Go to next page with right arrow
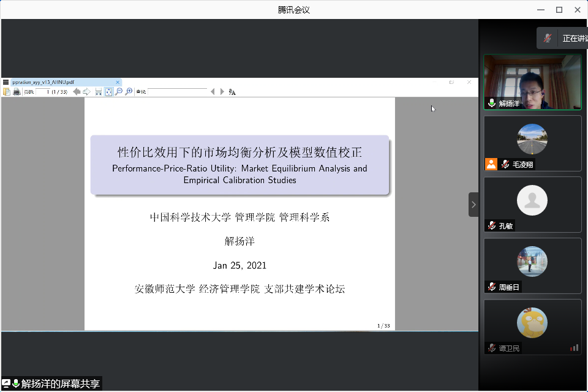This screenshot has height=392, width=588. pos(86,92)
